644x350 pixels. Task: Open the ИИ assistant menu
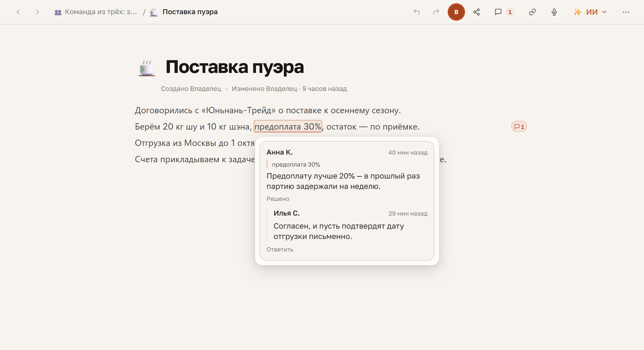[x=590, y=12]
